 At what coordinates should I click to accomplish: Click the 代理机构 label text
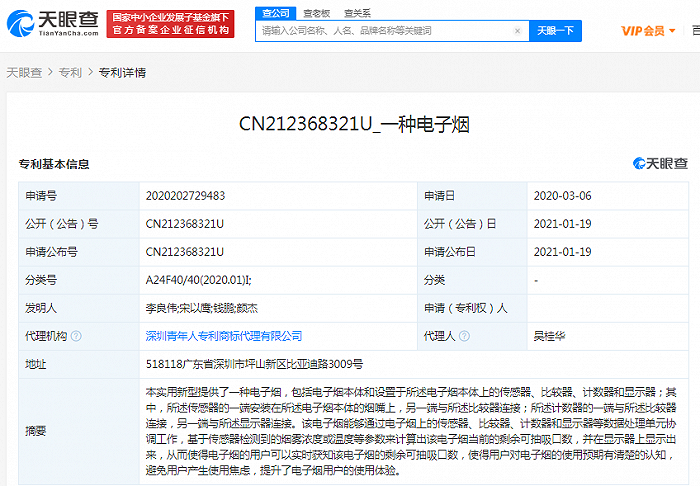(46, 336)
